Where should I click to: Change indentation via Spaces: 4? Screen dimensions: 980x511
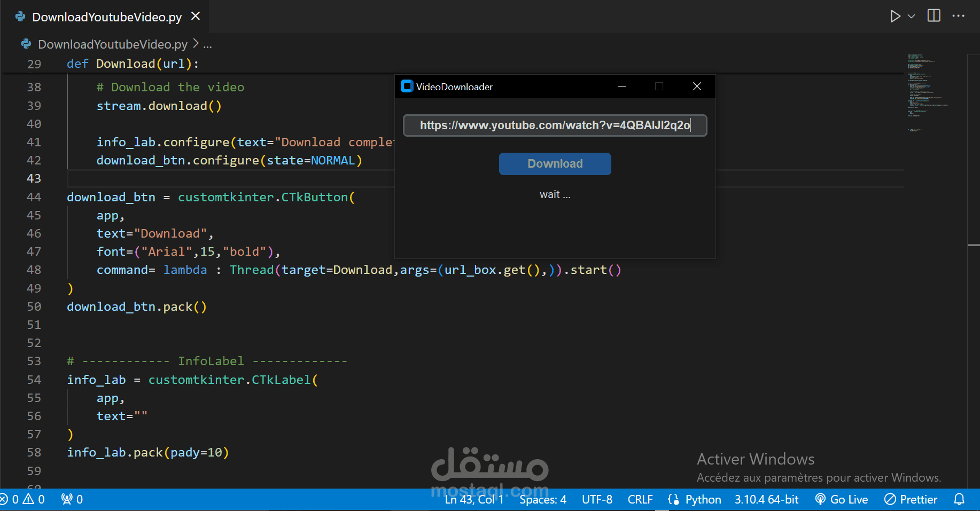543,499
